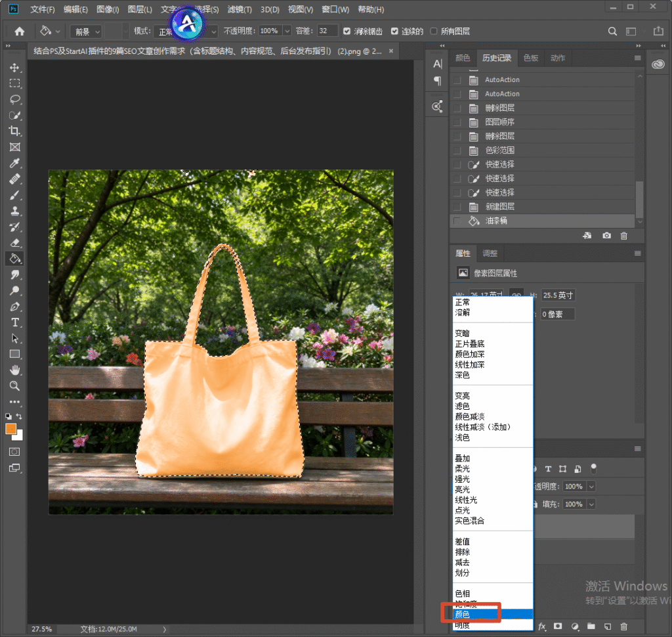
Task: Switch to the 色板 Swatches tab
Action: pos(530,58)
